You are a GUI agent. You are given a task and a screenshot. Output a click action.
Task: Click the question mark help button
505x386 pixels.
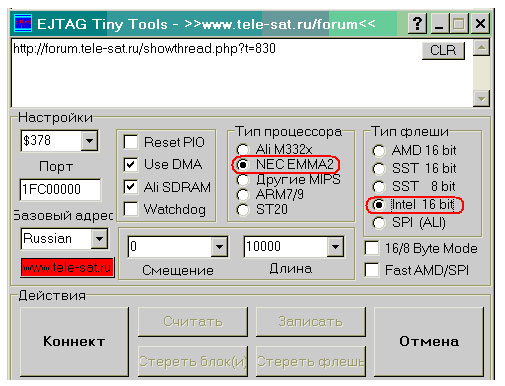pyautogui.click(x=417, y=24)
